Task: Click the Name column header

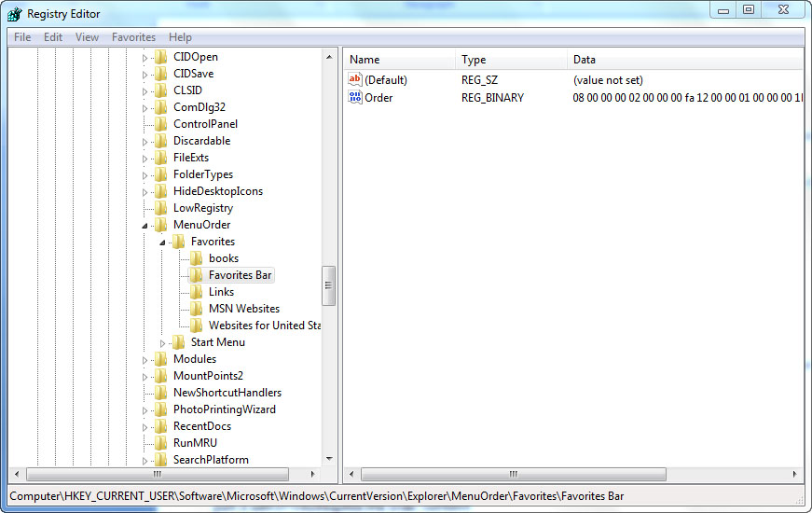Action: [x=365, y=60]
